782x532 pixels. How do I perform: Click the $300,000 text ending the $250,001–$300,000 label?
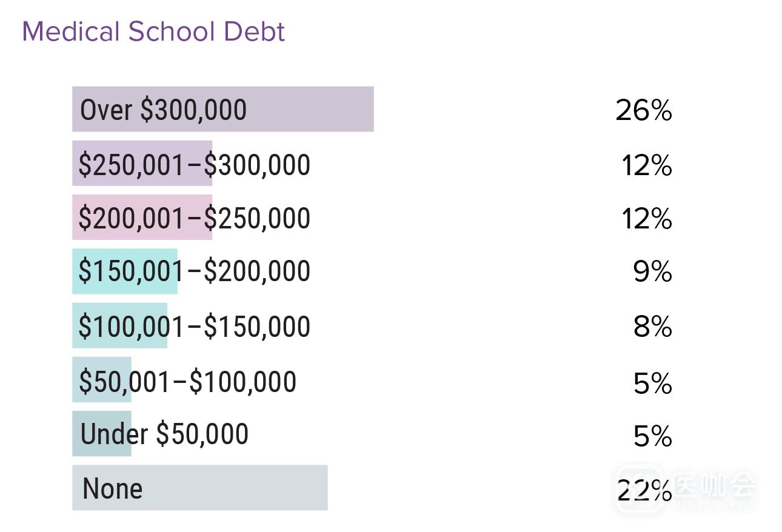[258, 165]
